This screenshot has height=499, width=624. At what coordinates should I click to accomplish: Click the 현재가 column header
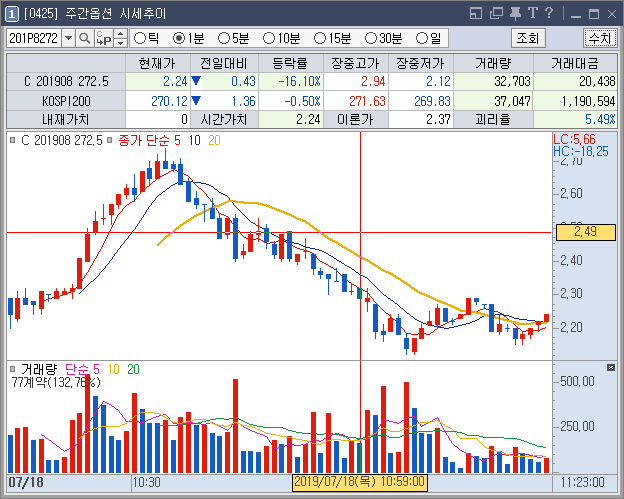(157, 63)
